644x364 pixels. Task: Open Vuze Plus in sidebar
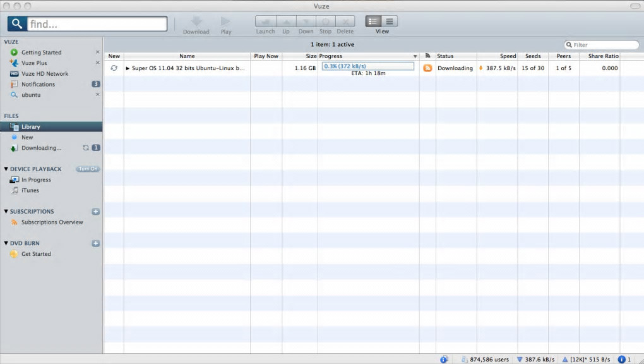(34, 63)
